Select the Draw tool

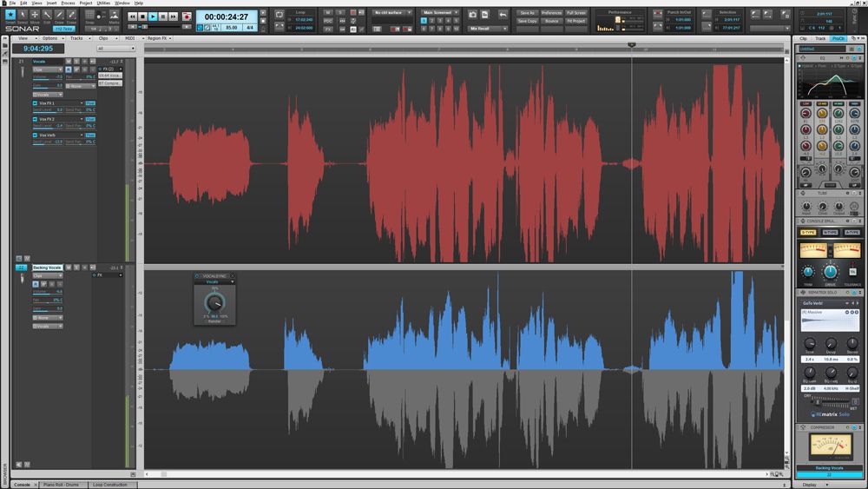(x=59, y=15)
